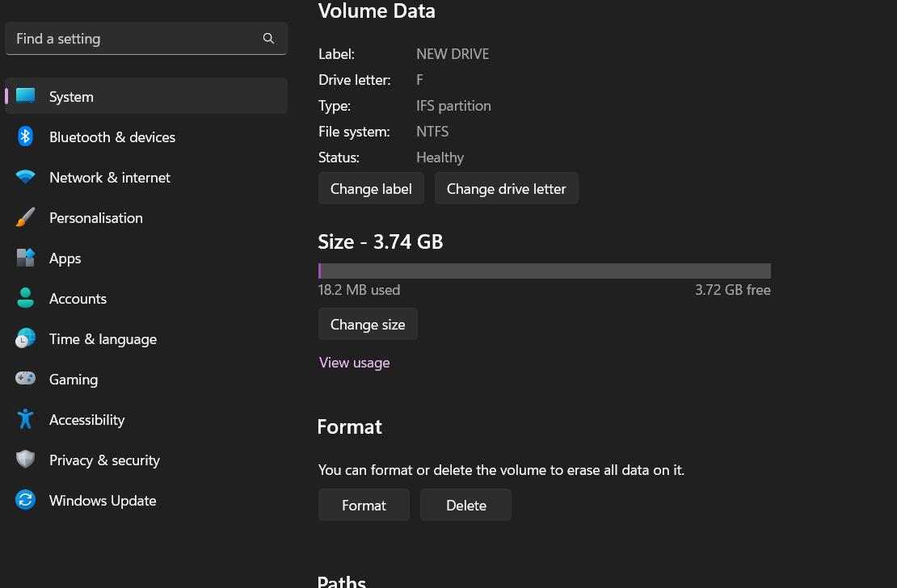The height and width of the screenshot is (588, 897).
Task: Click Delete to remove the volume
Action: coord(465,505)
